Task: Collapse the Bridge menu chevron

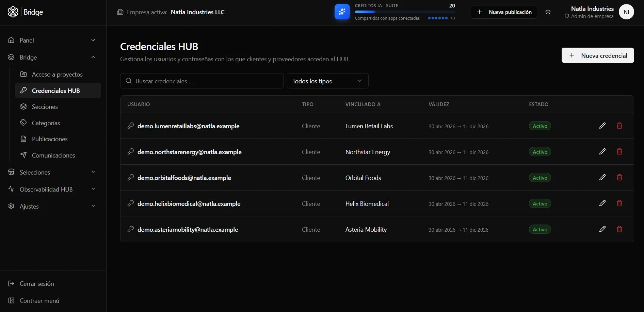Action: point(93,57)
